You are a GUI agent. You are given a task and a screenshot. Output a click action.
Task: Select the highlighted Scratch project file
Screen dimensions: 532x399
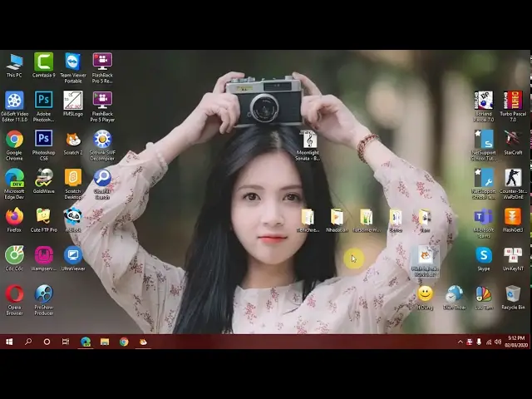tap(425, 262)
